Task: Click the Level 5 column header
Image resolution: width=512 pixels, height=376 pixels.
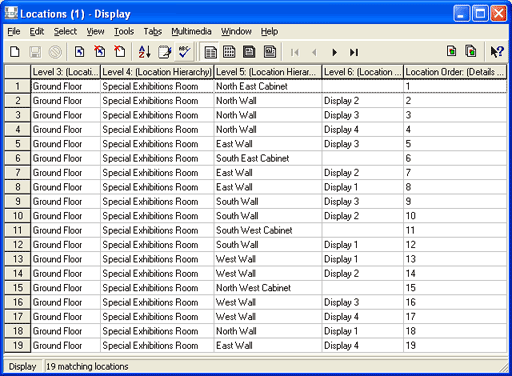Action: pyautogui.click(x=268, y=72)
